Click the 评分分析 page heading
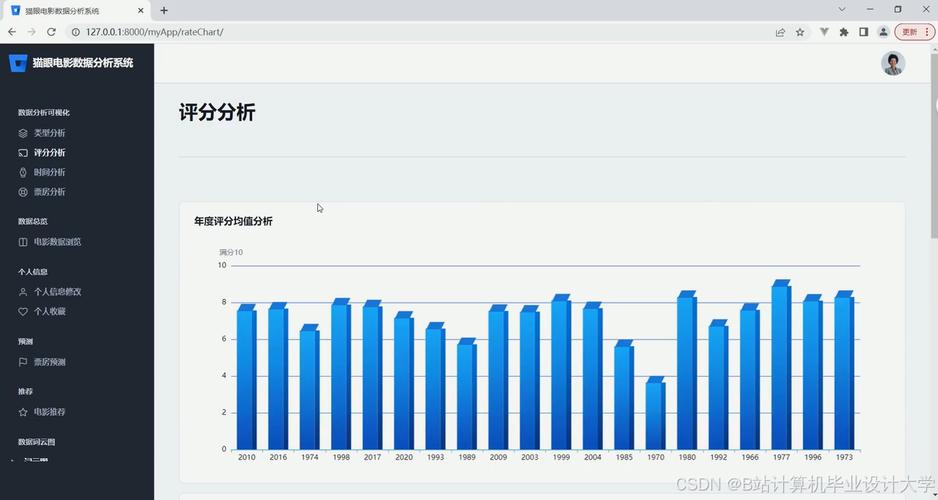938x500 pixels. pyautogui.click(x=217, y=112)
